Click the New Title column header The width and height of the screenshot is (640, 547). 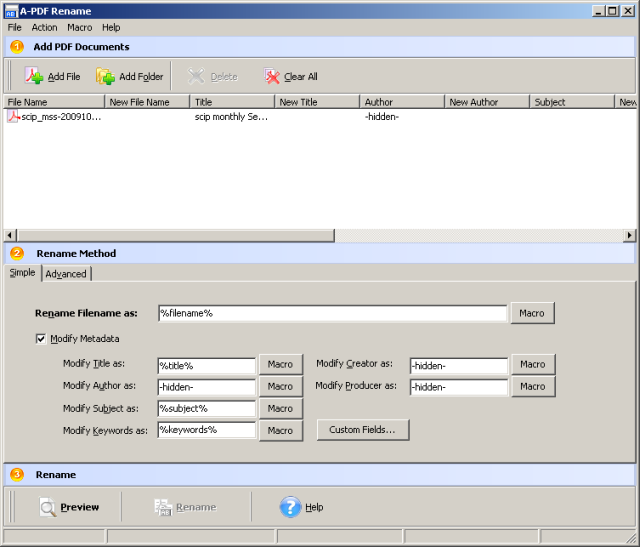pyautogui.click(x=317, y=102)
